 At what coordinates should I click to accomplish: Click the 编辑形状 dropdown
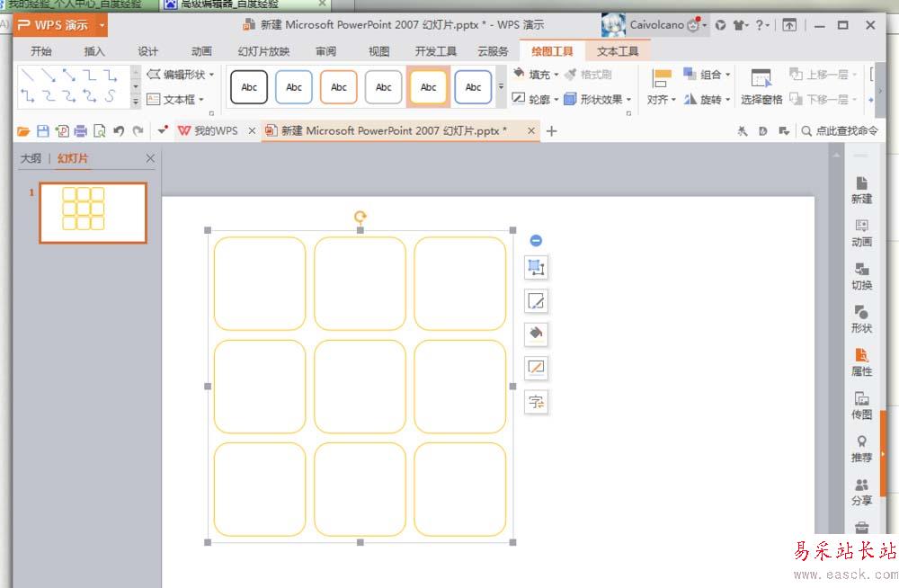tap(181, 75)
